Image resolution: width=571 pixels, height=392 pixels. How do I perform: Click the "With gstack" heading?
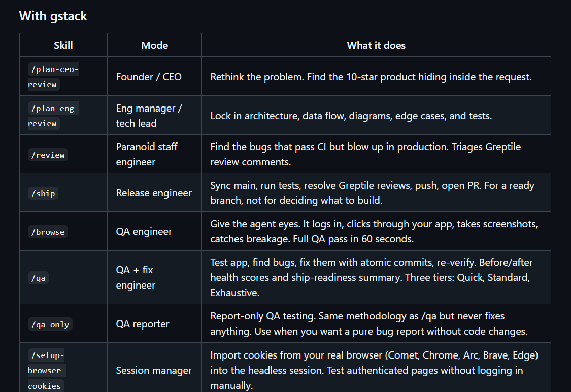coord(53,16)
